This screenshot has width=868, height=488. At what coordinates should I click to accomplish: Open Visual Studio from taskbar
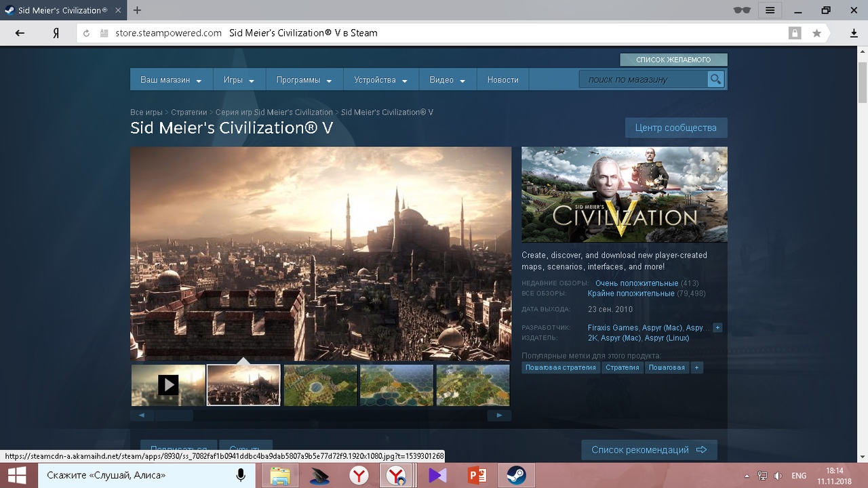click(x=437, y=475)
